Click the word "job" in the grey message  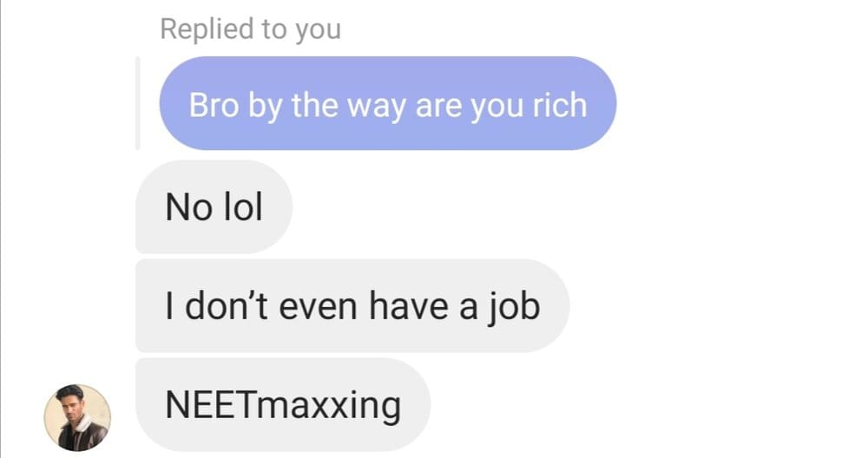514,307
